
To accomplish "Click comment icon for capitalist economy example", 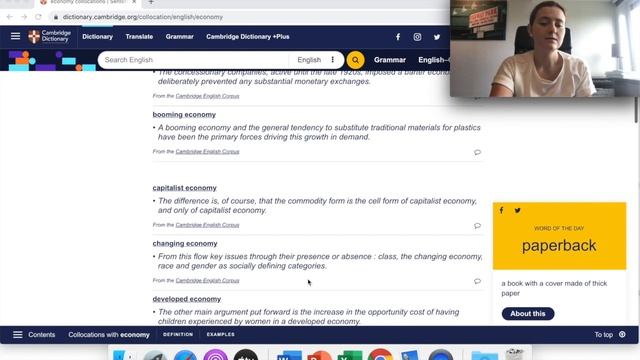I will click(x=477, y=226).
